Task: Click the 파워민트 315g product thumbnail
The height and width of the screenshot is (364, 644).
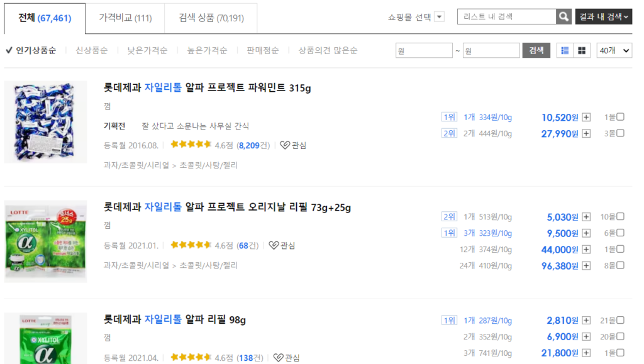Action: pyautogui.click(x=45, y=121)
